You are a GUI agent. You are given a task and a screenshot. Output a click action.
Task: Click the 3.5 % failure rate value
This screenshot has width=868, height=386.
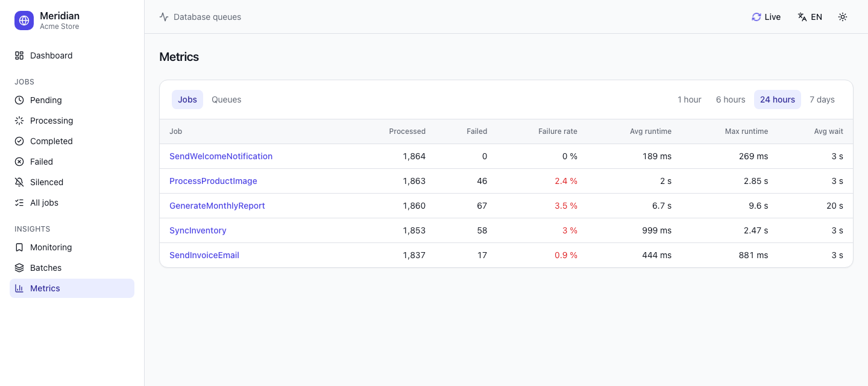click(x=566, y=206)
